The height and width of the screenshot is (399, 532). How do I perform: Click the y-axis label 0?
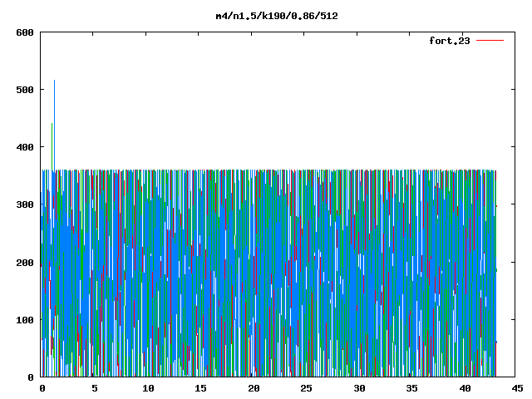(x=31, y=377)
